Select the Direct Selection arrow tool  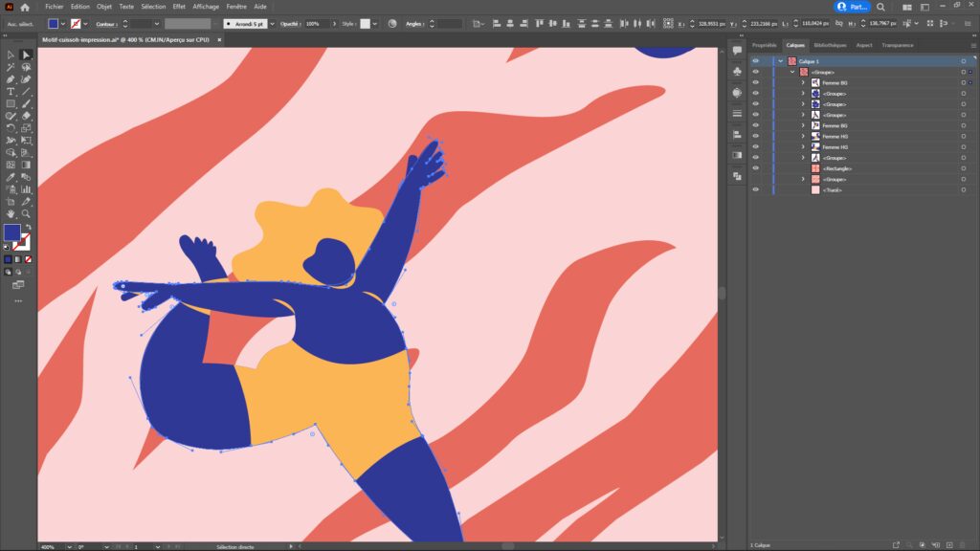pyautogui.click(x=26, y=55)
